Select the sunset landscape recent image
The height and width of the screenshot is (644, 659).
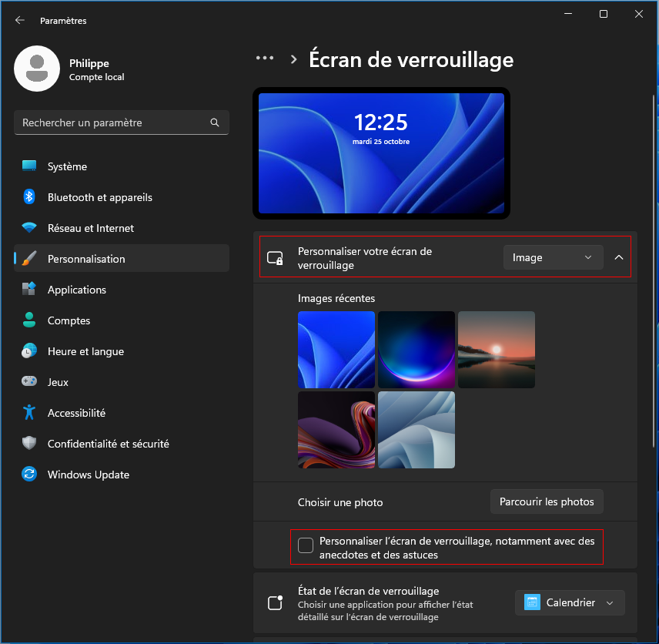497,350
